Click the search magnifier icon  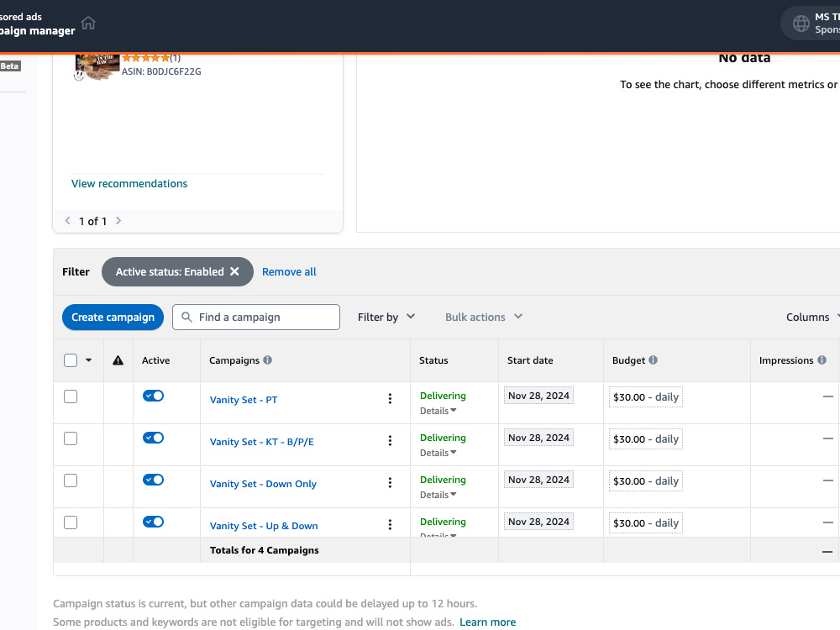coord(186,318)
